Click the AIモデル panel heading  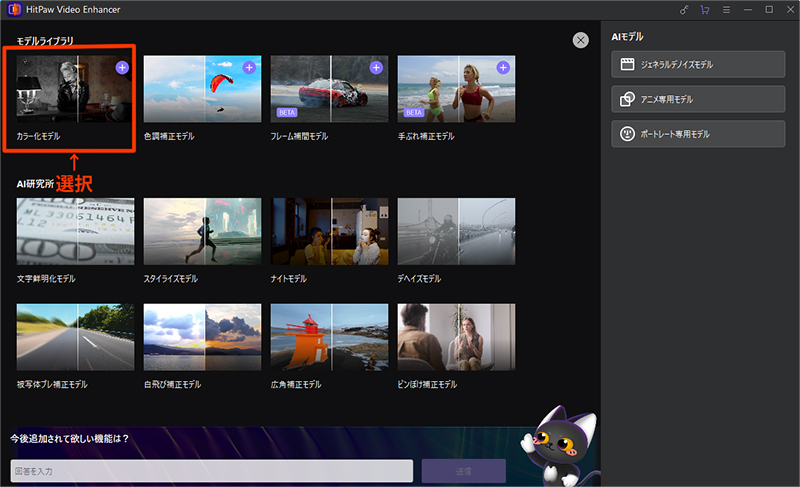click(627, 37)
